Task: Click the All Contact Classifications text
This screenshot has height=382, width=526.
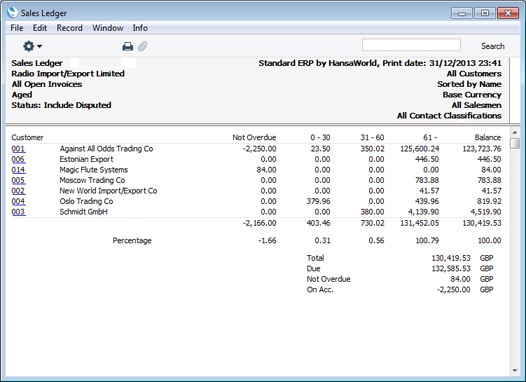Action: click(449, 116)
